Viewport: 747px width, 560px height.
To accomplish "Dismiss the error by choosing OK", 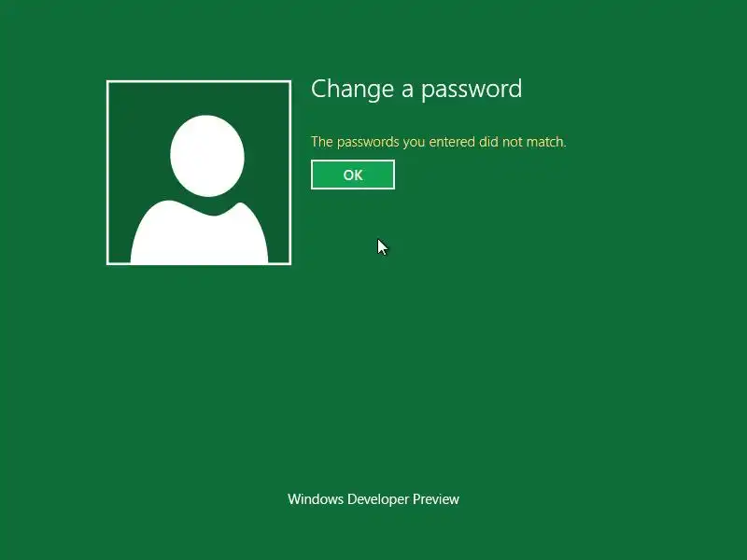I will pyautogui.click(x=353, y=175).
